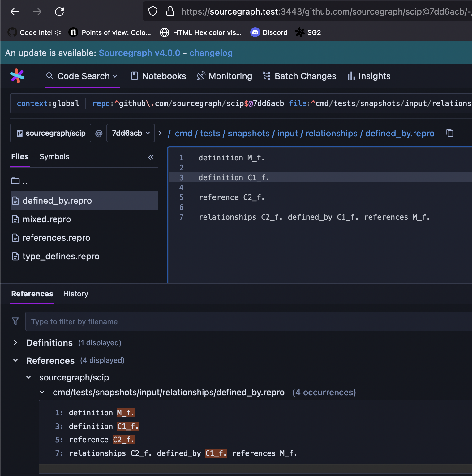Expand the Definitions section
The image size is (472, 476).
[15, 342]
